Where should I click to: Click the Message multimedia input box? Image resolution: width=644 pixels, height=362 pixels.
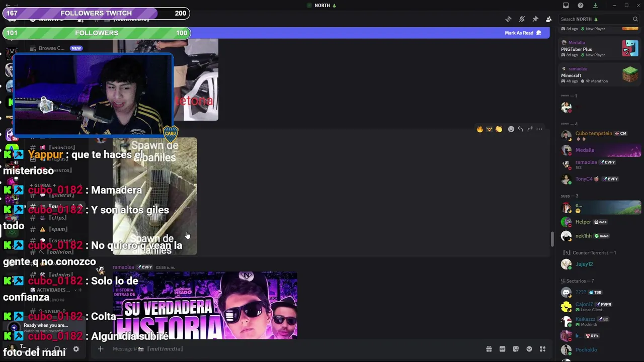[x=292, y=349]
